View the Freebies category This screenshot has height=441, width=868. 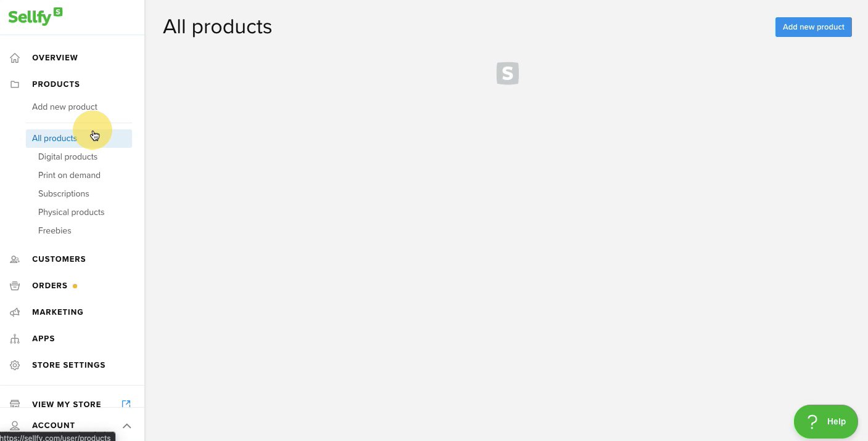click(x=55, y=231)
